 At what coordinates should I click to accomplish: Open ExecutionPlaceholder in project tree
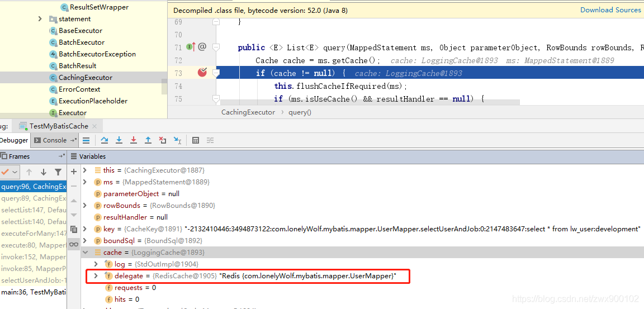coord(93,101)
